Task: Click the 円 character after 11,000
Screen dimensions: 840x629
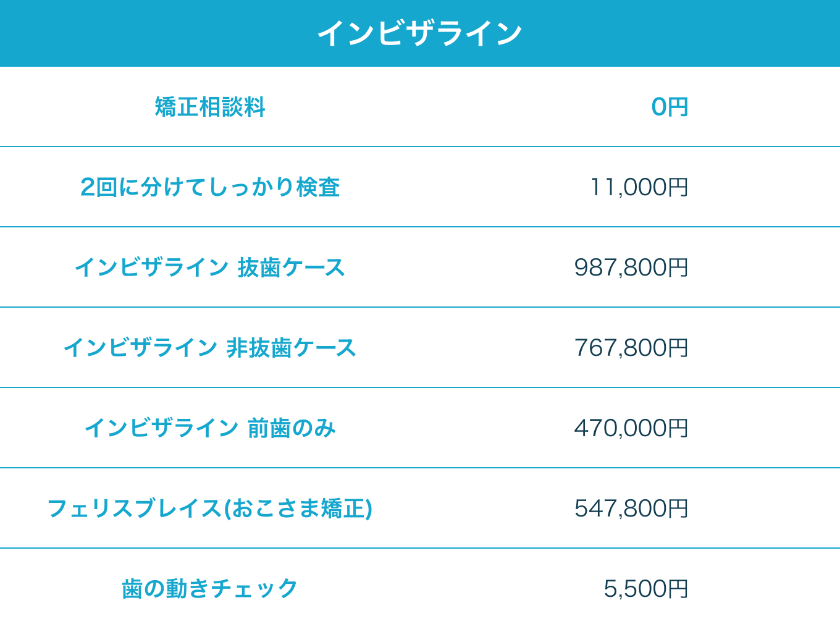Action: tap(678, 187)
